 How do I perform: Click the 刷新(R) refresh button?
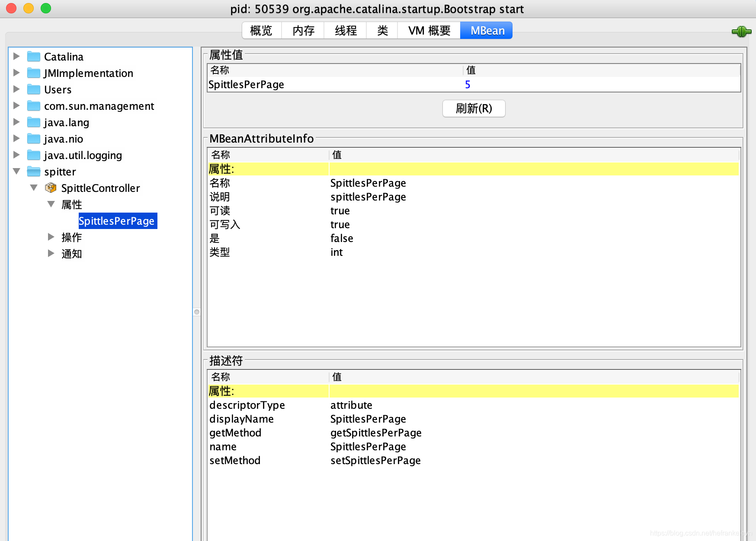[x=474, y=108]
